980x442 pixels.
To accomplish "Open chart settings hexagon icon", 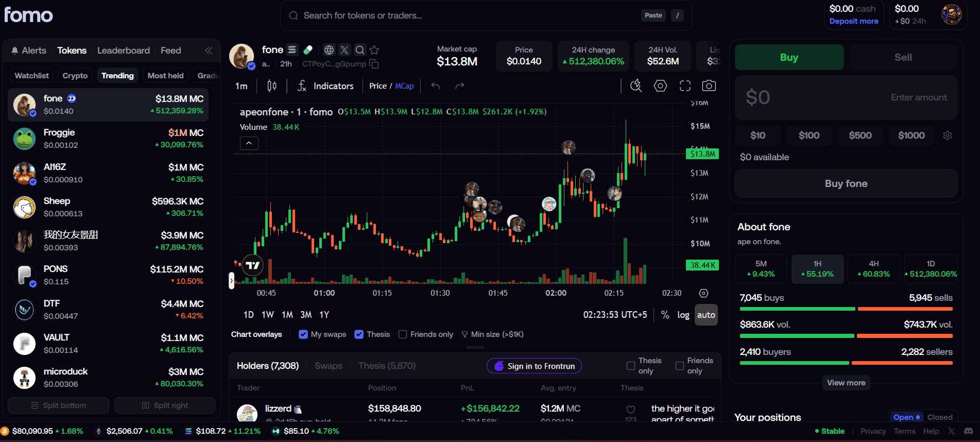I will pyautogui.click(x=660, y=86).
